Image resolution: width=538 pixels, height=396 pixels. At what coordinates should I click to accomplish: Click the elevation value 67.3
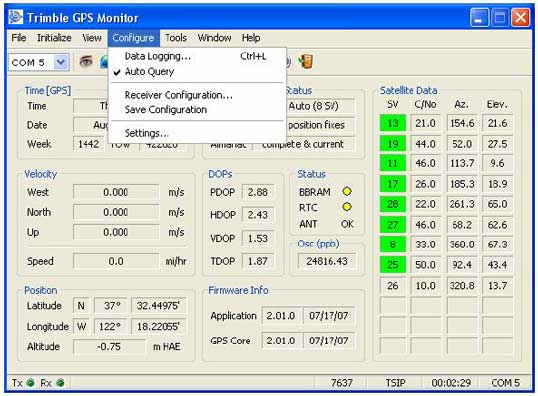coord(498,244)
